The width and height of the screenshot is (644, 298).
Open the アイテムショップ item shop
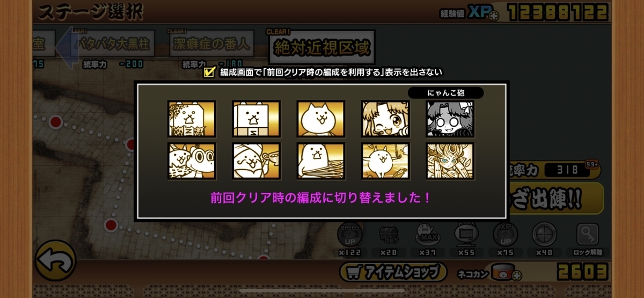pyautogui.click(x=393, y=272)
